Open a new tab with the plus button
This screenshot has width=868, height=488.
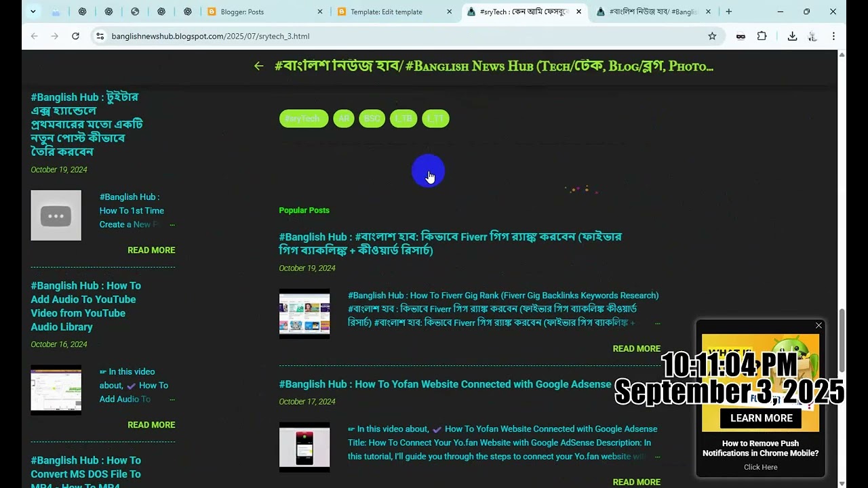point(728,12)
